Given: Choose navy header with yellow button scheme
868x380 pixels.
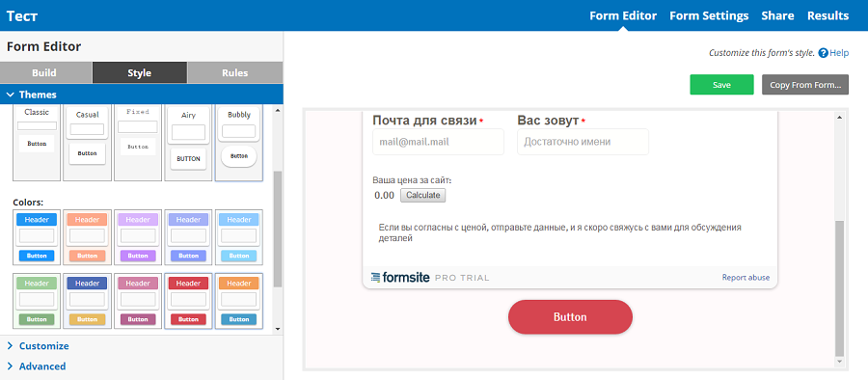Looking at the screenshot, I should pos(88,301).
